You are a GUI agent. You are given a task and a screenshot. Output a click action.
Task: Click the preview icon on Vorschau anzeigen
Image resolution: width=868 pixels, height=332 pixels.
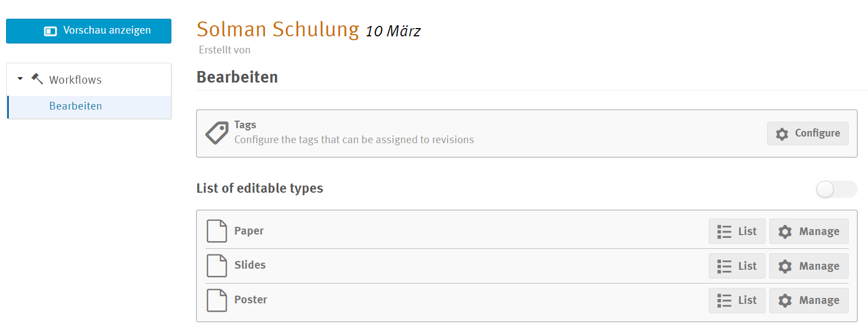coord(51,31)
